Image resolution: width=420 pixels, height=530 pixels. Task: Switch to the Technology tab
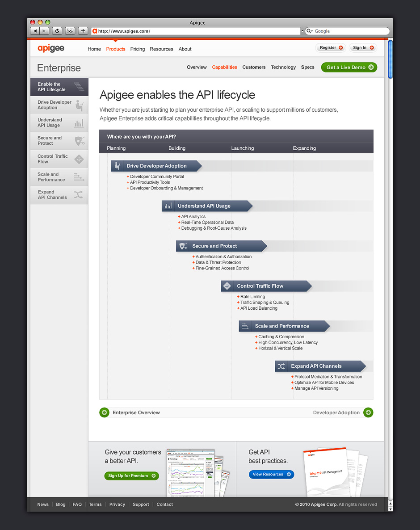point(283,67)
